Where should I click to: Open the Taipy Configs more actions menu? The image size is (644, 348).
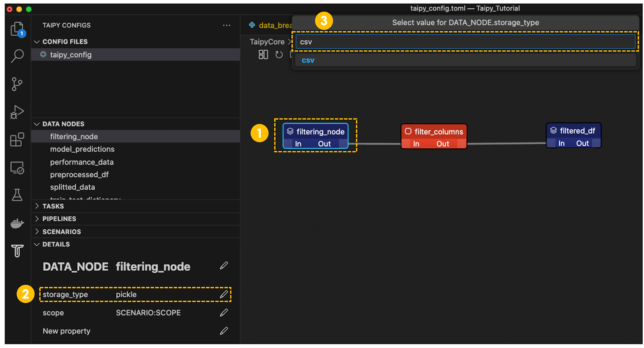tap(227, 25)
